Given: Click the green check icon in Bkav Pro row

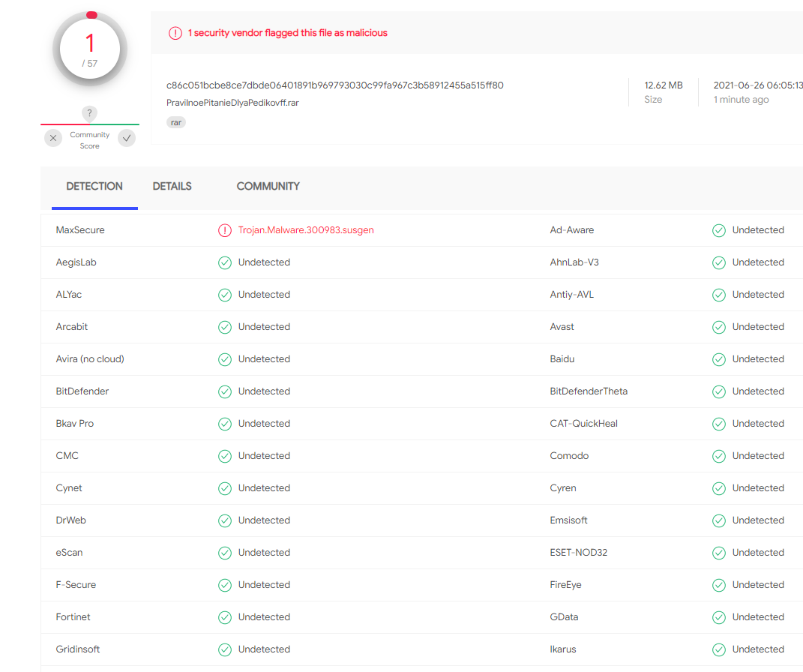Looking at the screenshot, I should pos(225,424).
